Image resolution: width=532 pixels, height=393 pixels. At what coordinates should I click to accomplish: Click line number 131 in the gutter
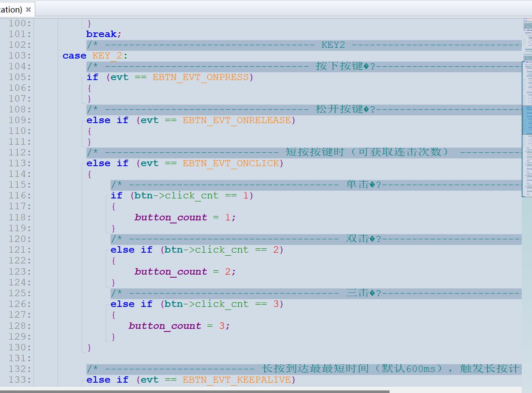click(20, 358)
